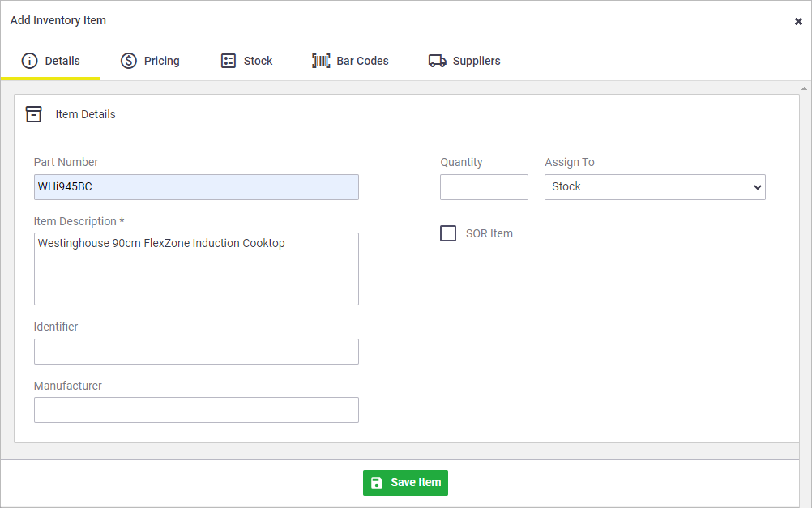This screenshot has height=508, width=812.
Task: Enable the SOR Item checkbox
Action: pyautogui.click(x=448, y=233)
